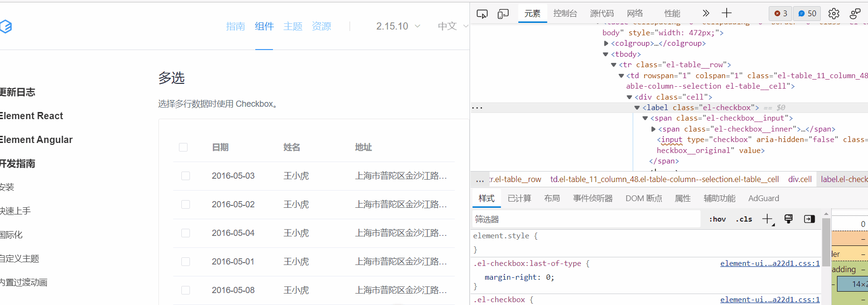
Task: Collapse the td el-table_11_column_48 node
Action: [621, 76]
